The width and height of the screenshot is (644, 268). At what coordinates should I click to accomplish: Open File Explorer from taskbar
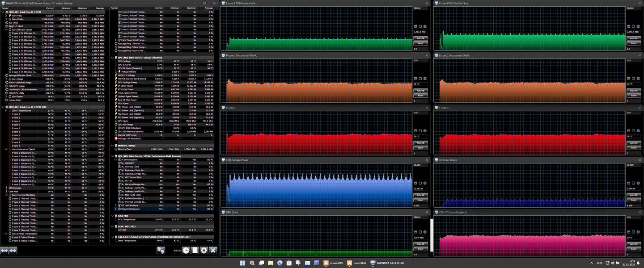click(271, 263)
